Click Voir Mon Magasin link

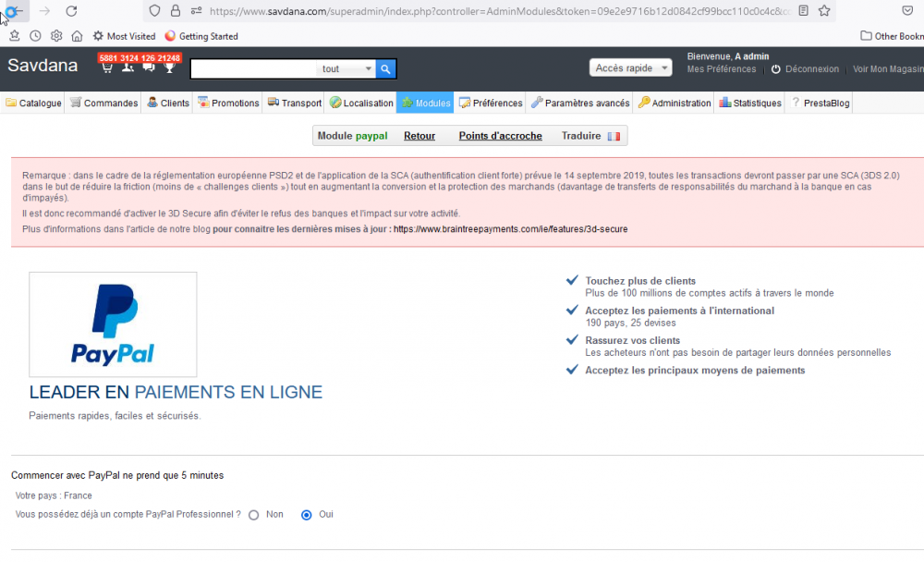click(x=888, y=69)
